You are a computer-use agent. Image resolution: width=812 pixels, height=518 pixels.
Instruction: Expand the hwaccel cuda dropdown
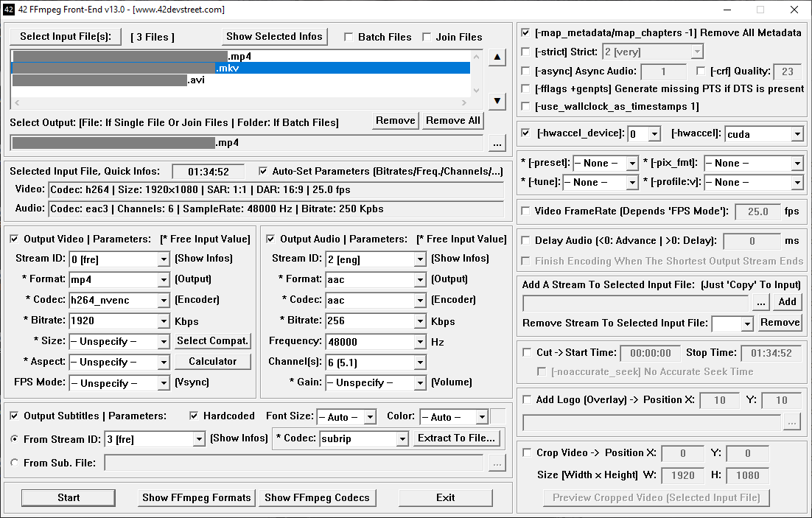tap(797, 135)
